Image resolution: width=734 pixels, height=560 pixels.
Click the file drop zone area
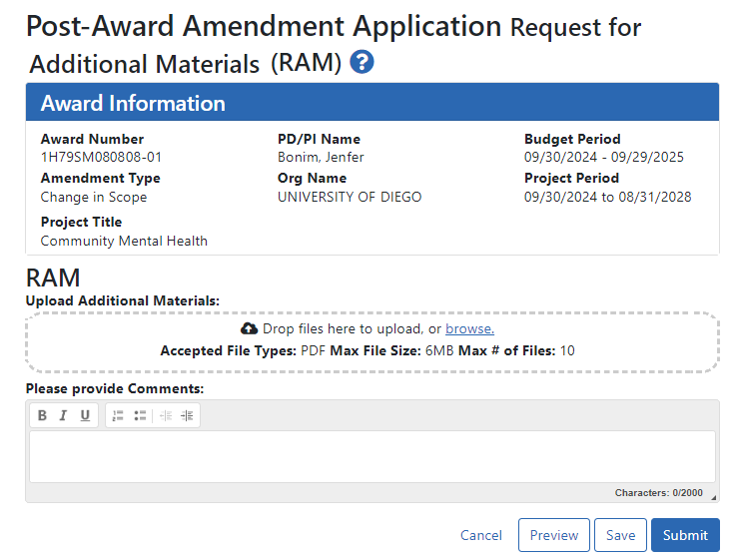pos(372,342)
